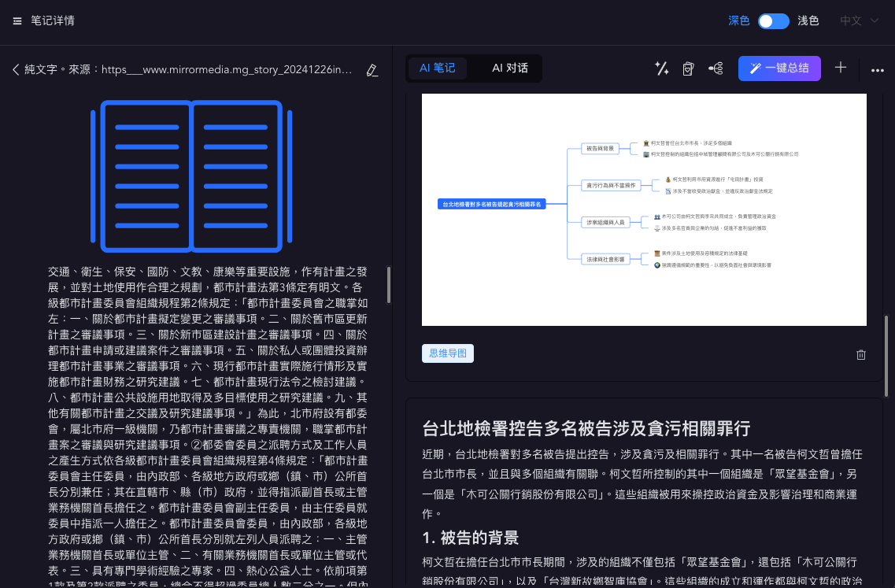Add new item with plus icon

tap(840, 68)
